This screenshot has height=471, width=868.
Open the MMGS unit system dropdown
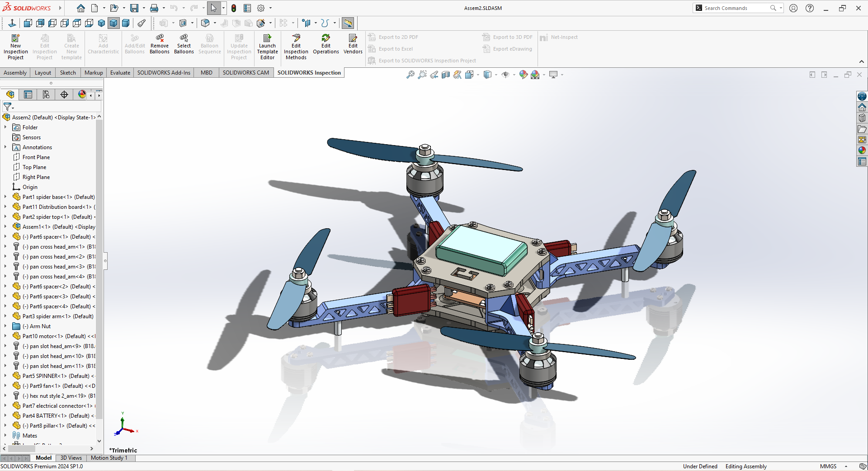click(x=846, y=466)
